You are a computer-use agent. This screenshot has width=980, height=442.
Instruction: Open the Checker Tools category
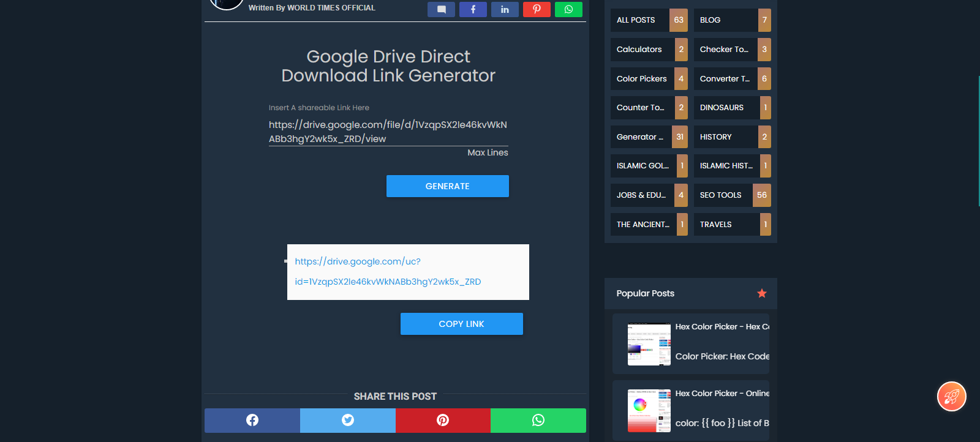point(733,50)
